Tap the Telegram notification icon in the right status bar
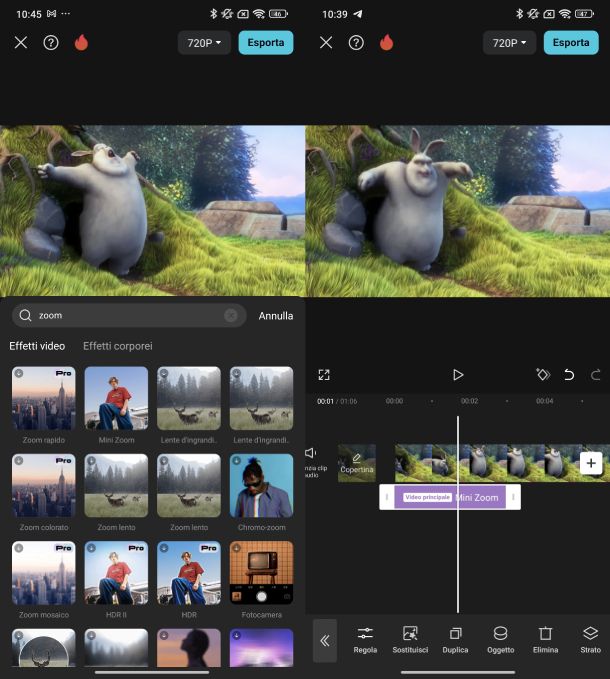This screenshot has width=610, height=679. (358, 14)
